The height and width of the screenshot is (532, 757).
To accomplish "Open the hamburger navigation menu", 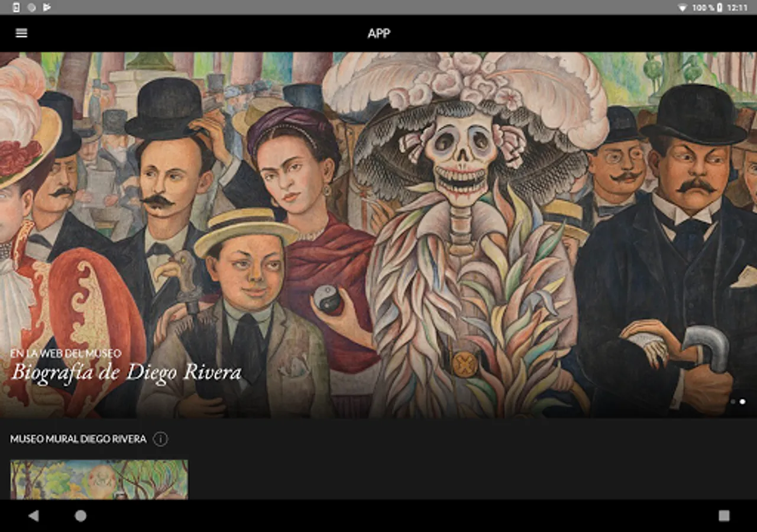I will tap(21, 33).
